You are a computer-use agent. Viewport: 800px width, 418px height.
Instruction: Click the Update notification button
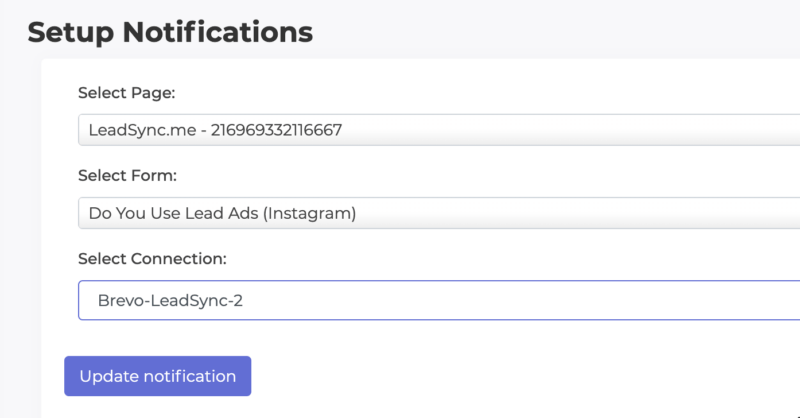pos(158,376)
